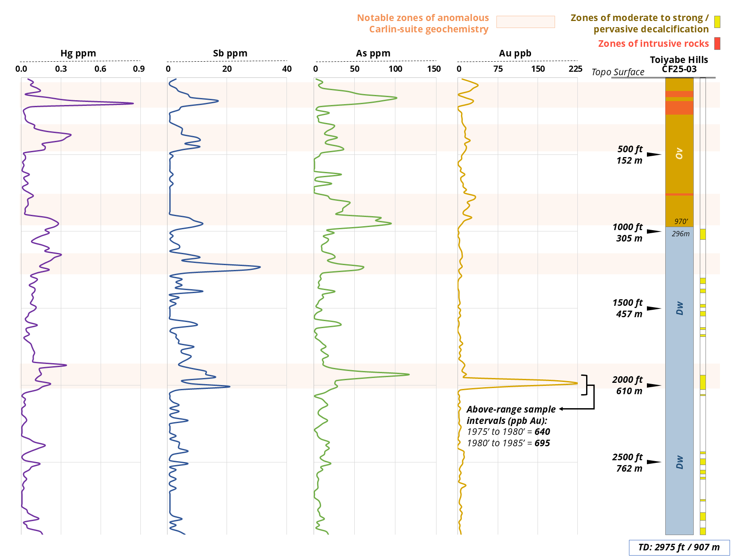
Task: Click the TD: 2975 ft / 907 m box
Action: [679, 547]
